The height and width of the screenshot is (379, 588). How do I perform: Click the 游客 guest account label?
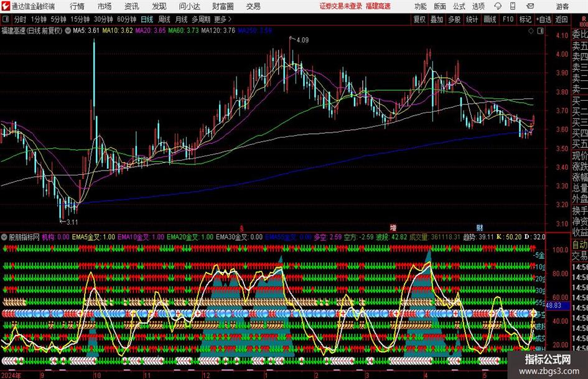point(562,6)
